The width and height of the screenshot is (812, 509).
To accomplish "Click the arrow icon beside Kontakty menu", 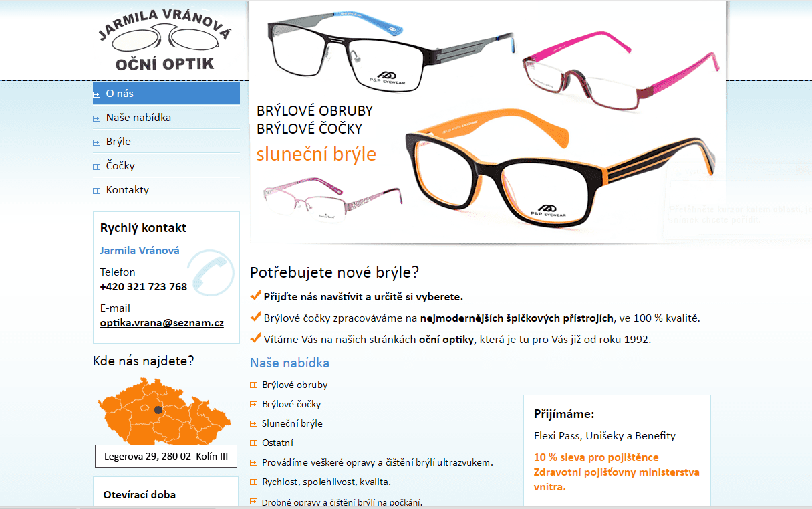I will click(x=96, y=191).
